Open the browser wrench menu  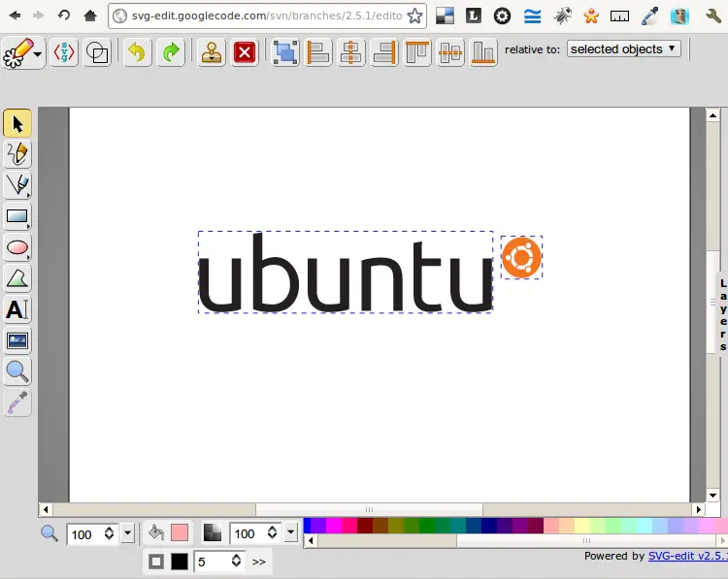point(713,16)
